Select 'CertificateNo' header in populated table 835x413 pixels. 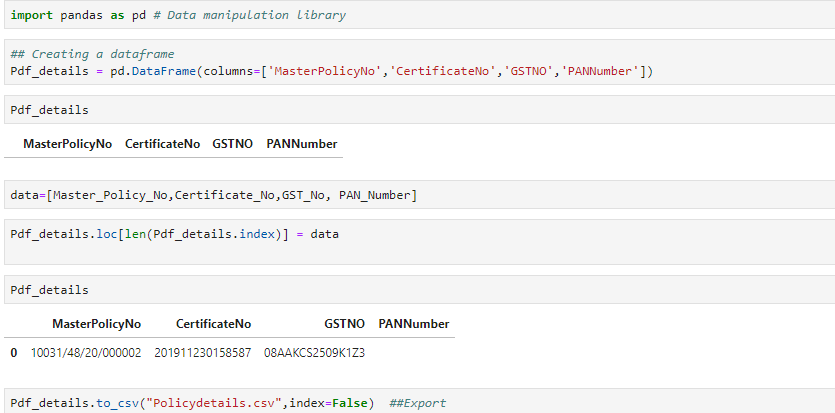214,324
